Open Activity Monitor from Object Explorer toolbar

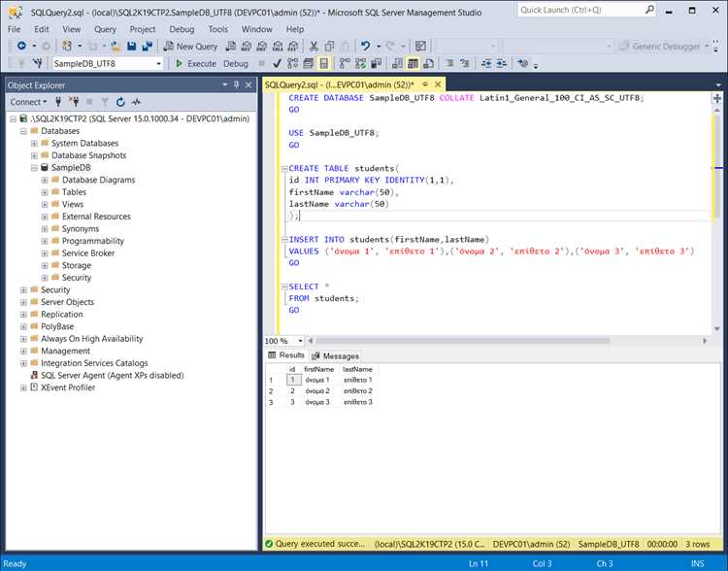coord(136,102)
